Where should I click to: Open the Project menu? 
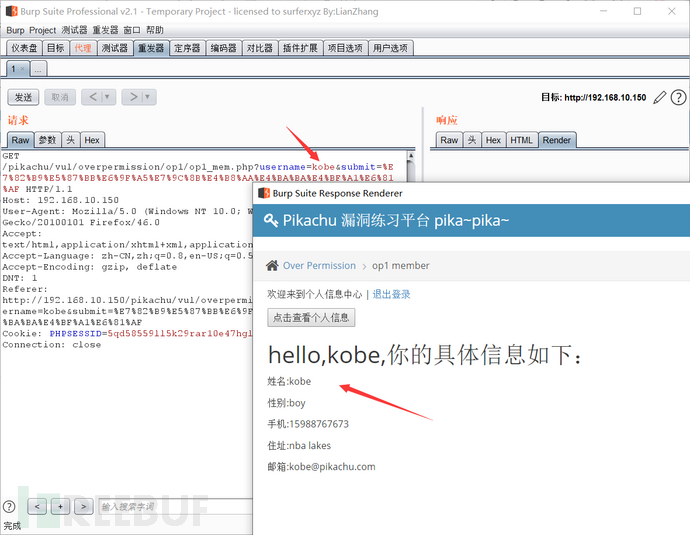click(43, 30)
